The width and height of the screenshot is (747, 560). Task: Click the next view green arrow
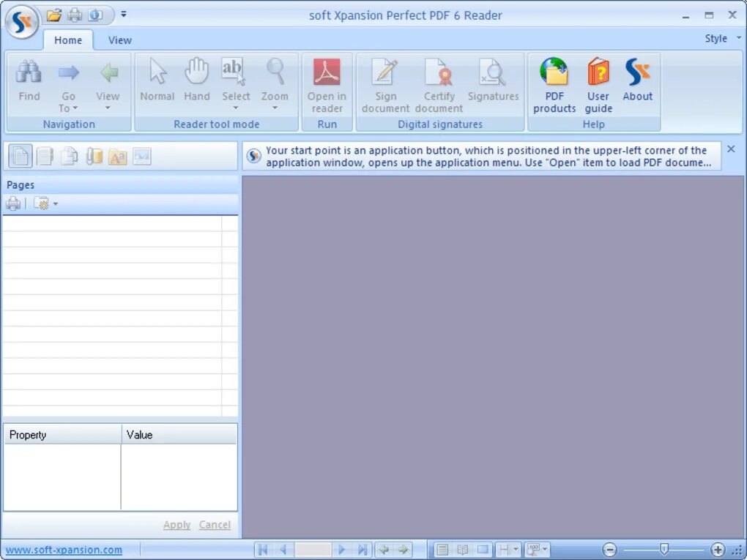click(x=403, y=550)
